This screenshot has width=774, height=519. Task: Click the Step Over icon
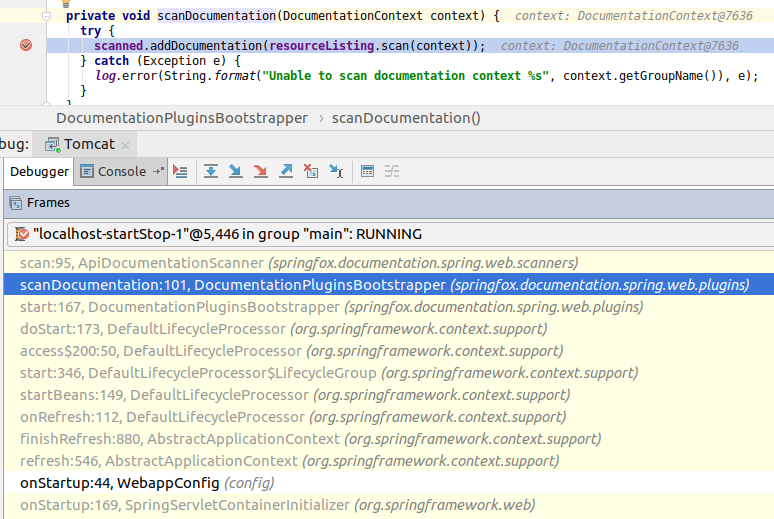pyautogui.click(x=211, y=171)
